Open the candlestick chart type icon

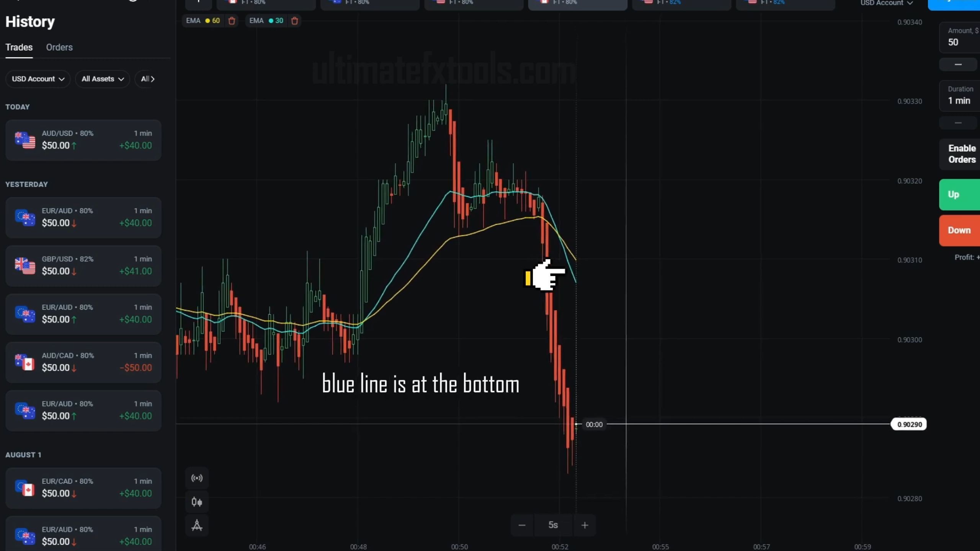pyautogui.click(x=197, y=502)
